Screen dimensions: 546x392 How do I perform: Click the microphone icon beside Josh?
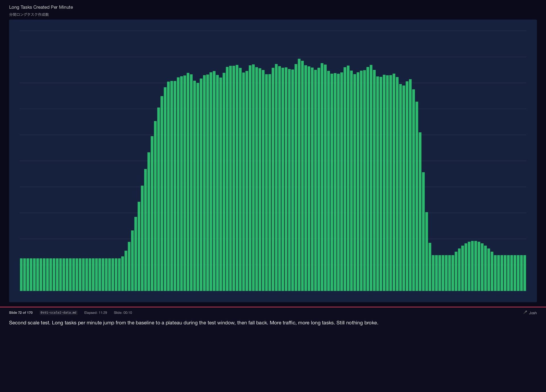coord(525,312)
